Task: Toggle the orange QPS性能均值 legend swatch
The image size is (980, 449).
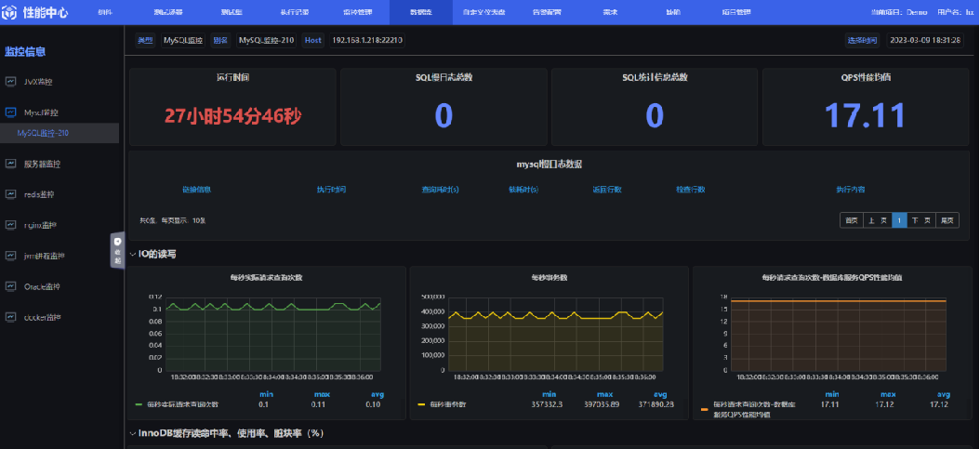Action: [705, 410]
